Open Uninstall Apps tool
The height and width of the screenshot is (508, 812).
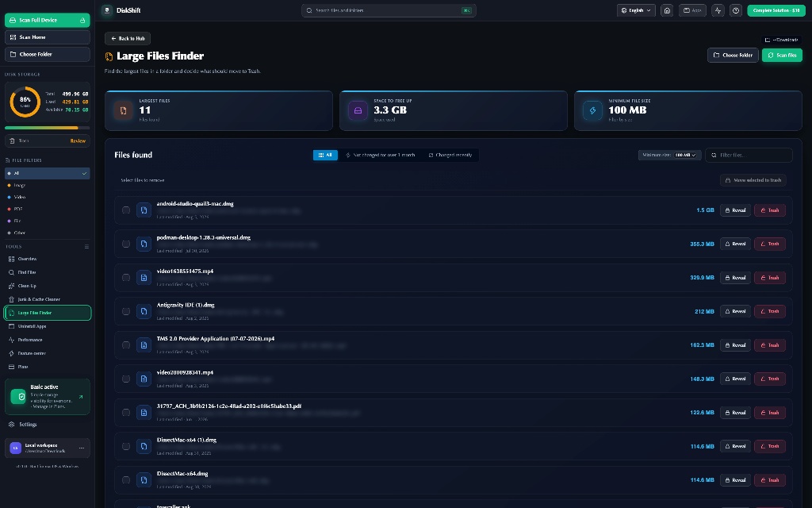[x=47, y=326]
